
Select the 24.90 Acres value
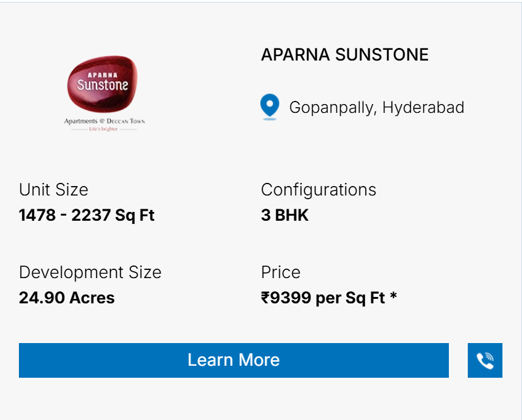67,298
